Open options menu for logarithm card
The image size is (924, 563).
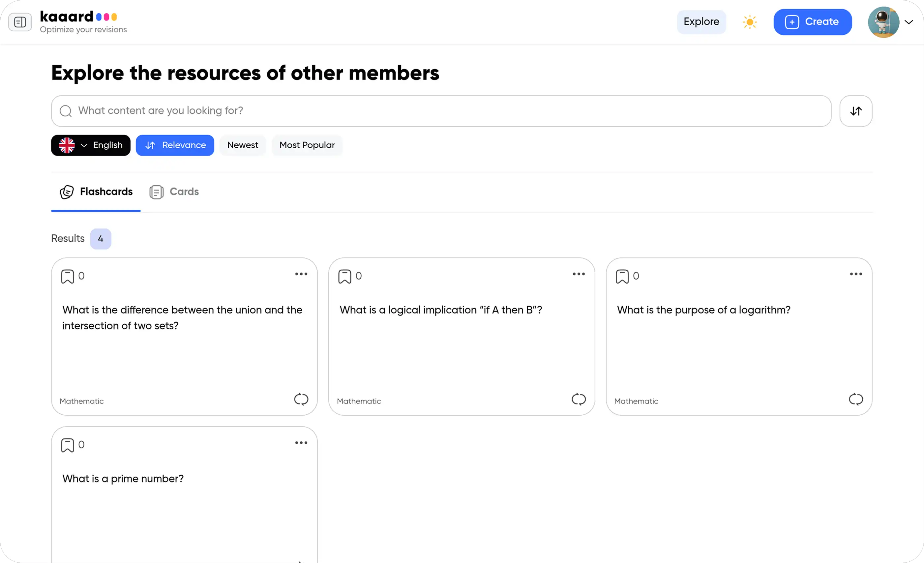pos(856,274)
